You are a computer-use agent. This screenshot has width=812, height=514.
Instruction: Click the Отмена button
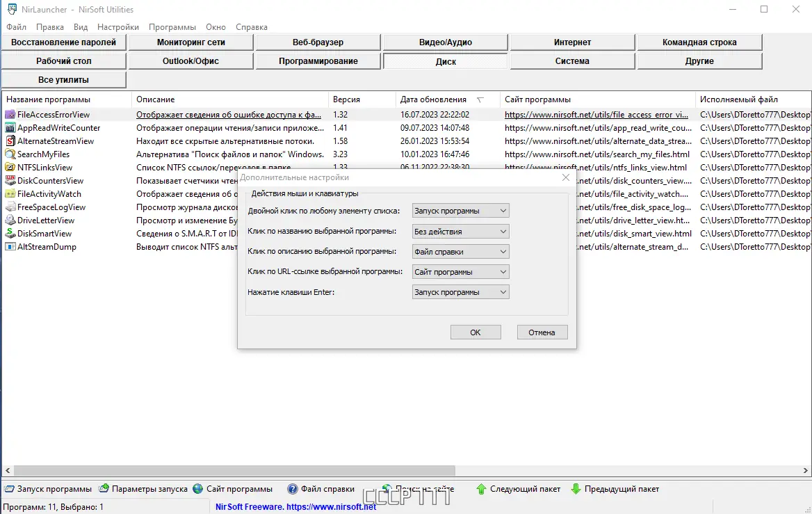(542, 332)
